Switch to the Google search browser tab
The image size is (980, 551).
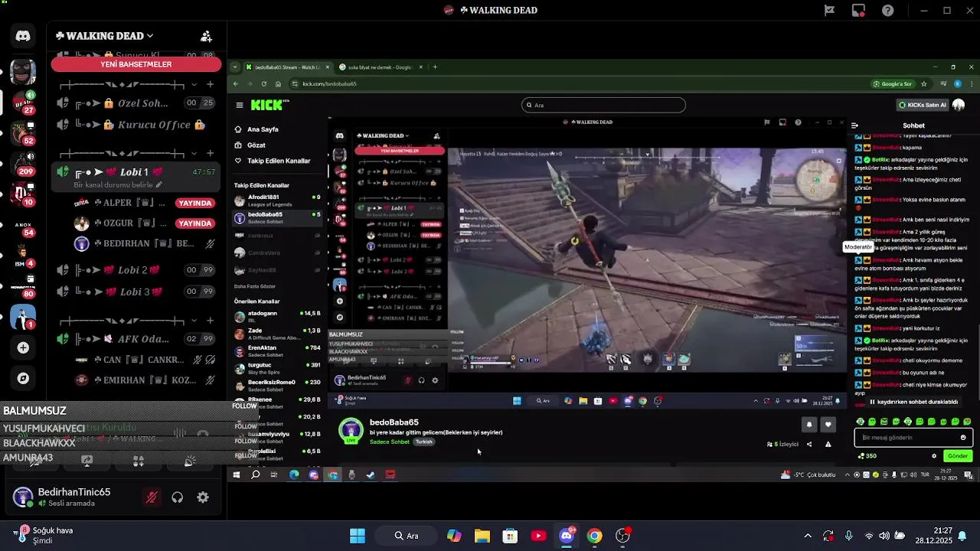pyautogui.click(x=380, y=67)
